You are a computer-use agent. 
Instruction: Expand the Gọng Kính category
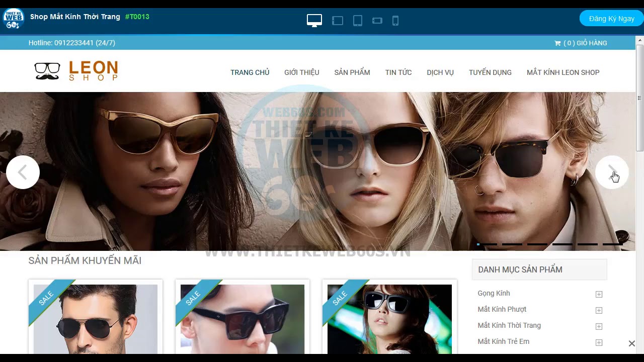(599, 294)
